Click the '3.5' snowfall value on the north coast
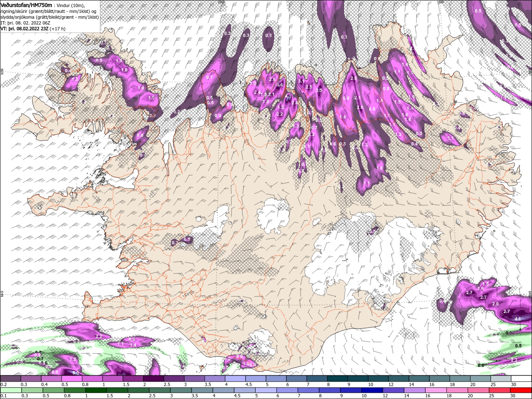Image resolution: width=532 pixels, height=399 pixels. coord(319,90)
